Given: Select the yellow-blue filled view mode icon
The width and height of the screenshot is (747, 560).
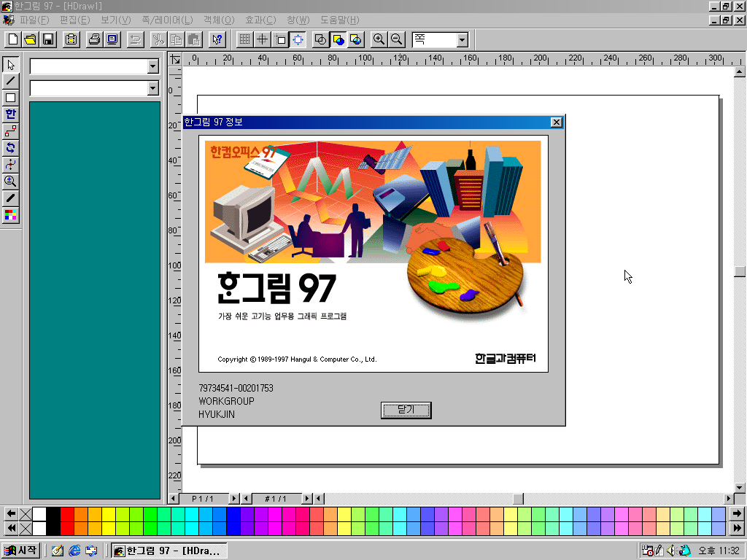Looking at the screenshot, I should point(338,39).
